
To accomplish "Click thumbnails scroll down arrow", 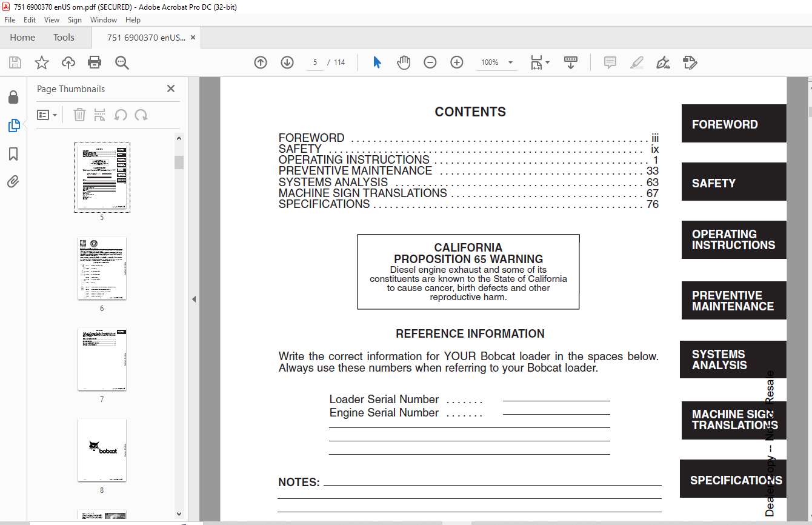I will [x=179, y=514].
